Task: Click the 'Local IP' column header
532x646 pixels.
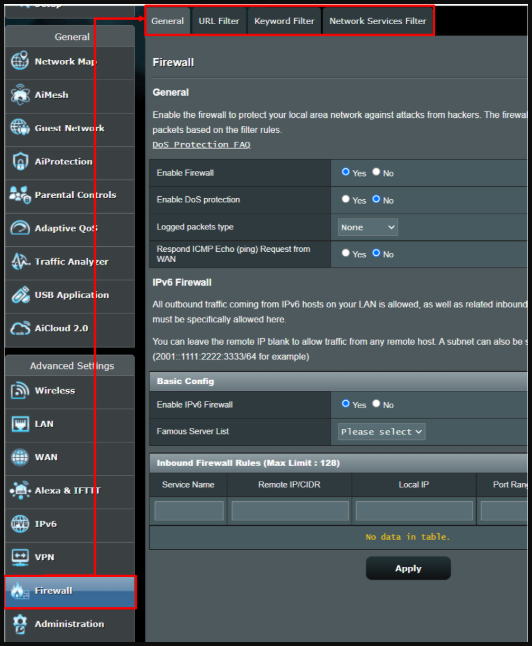Action: 414,485
